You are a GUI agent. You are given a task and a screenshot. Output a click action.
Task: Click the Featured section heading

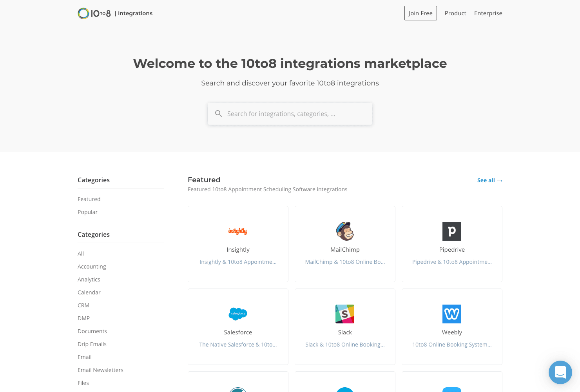point(204,180)
